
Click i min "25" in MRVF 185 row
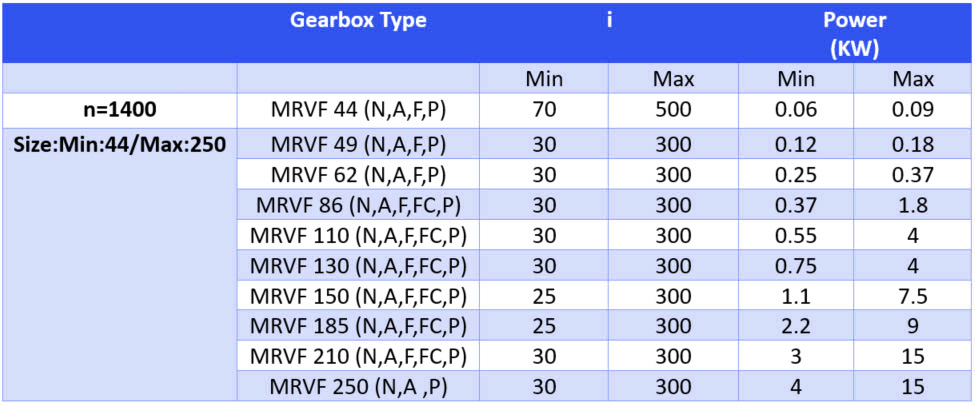pos(544,326)
